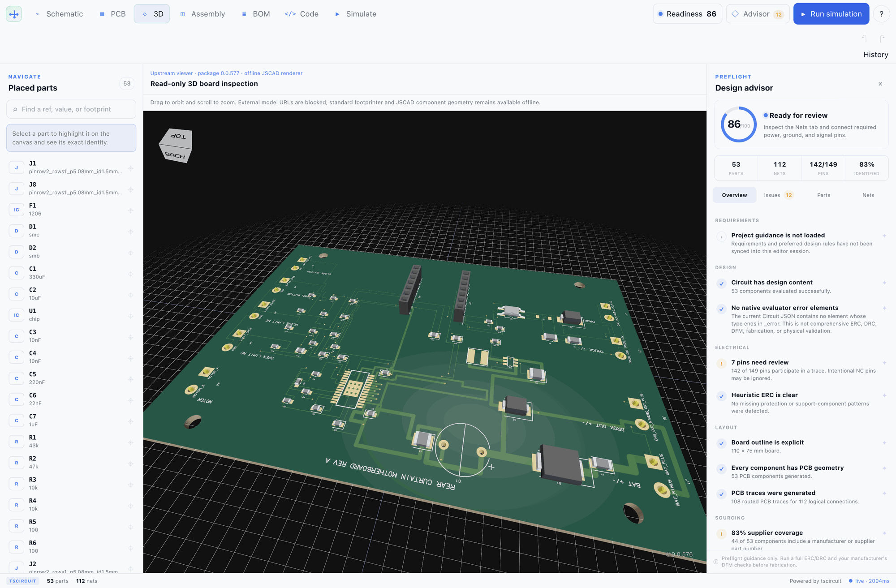This screenshot has height=588, width=896.
Task: Select capacitor C6 22nF row
Action: [x=71, y=399]
